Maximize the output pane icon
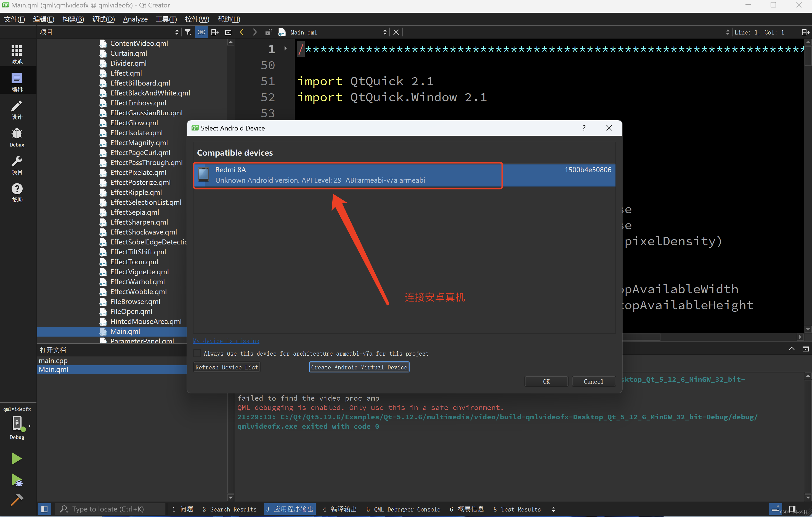This screenshot has width=812, height=517. pyautogui.click(x=805, y=349)
